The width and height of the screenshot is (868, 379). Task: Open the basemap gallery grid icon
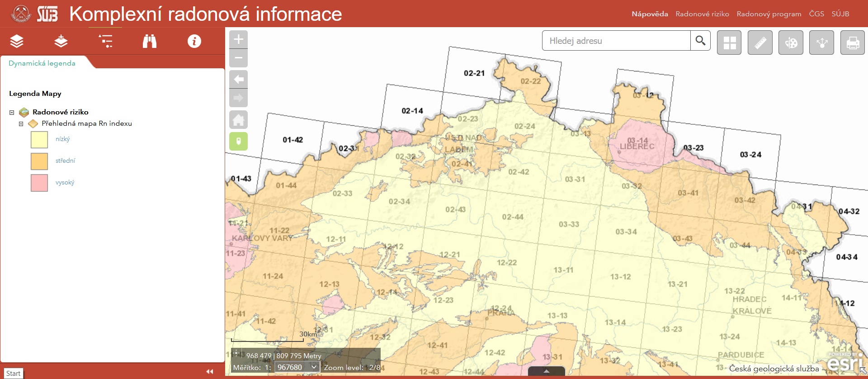(x=729, y=43)
